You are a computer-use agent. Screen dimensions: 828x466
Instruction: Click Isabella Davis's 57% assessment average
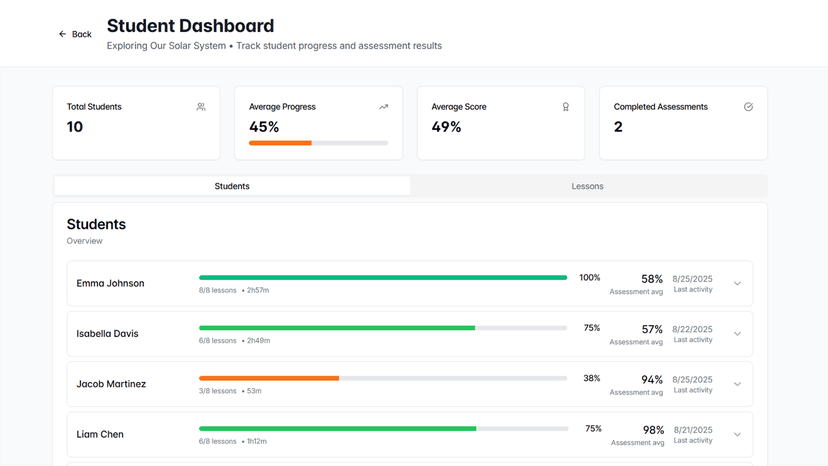(652, 329)
